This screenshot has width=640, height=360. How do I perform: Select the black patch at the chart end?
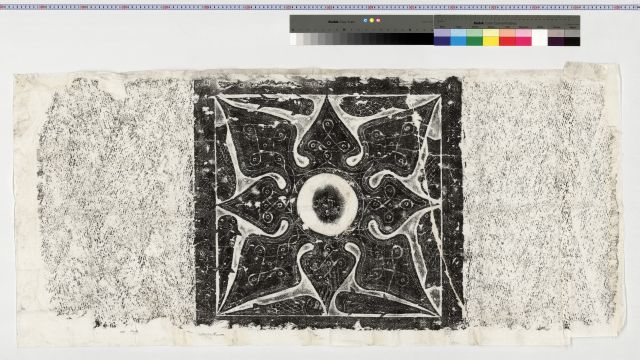572,41
